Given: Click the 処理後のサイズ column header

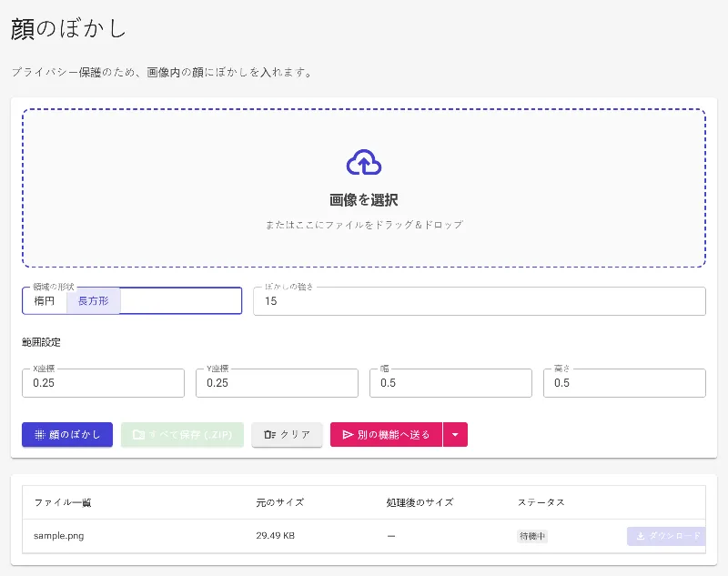Looking at the screenshot, I should (420, 502).
